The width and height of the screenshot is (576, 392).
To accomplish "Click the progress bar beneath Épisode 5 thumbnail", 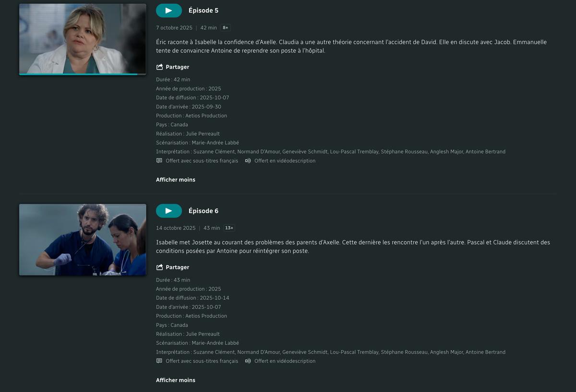I will (x=83, y=74).
